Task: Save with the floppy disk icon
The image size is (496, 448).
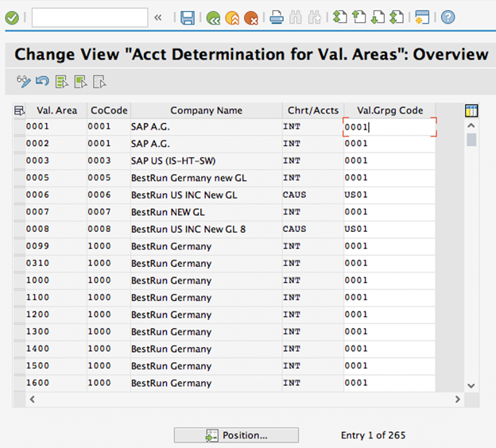Action: click(188, 17)
